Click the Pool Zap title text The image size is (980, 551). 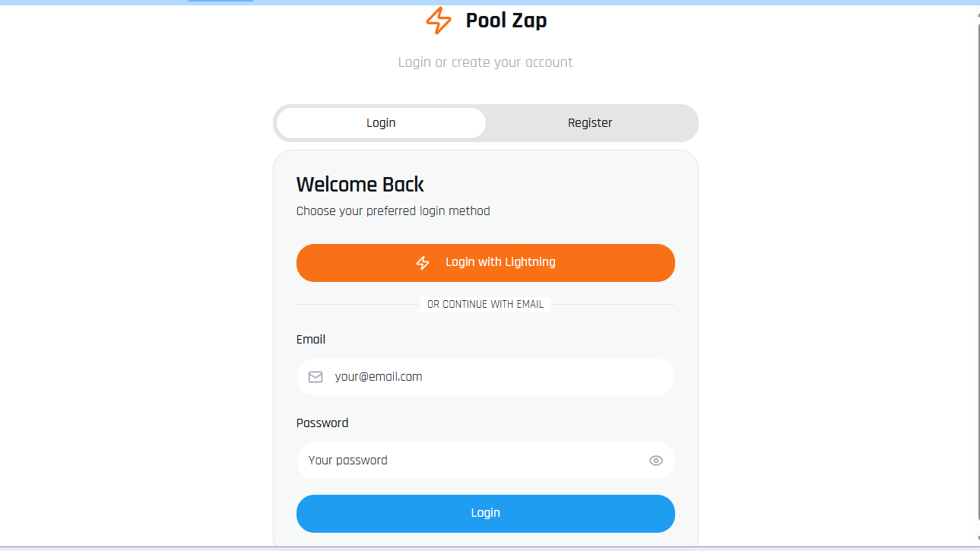pyautogui.click(x=506, y=21)
